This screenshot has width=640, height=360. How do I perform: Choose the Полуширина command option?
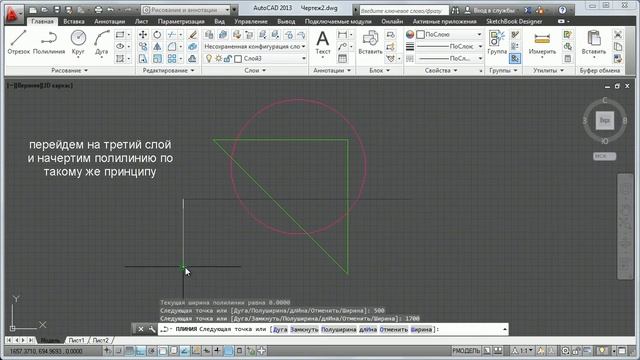click(x=338, y=329)
